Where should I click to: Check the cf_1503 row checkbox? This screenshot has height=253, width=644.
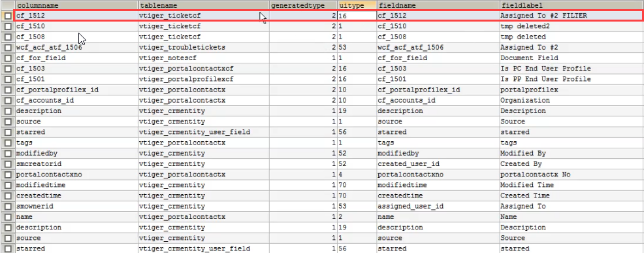8,69
